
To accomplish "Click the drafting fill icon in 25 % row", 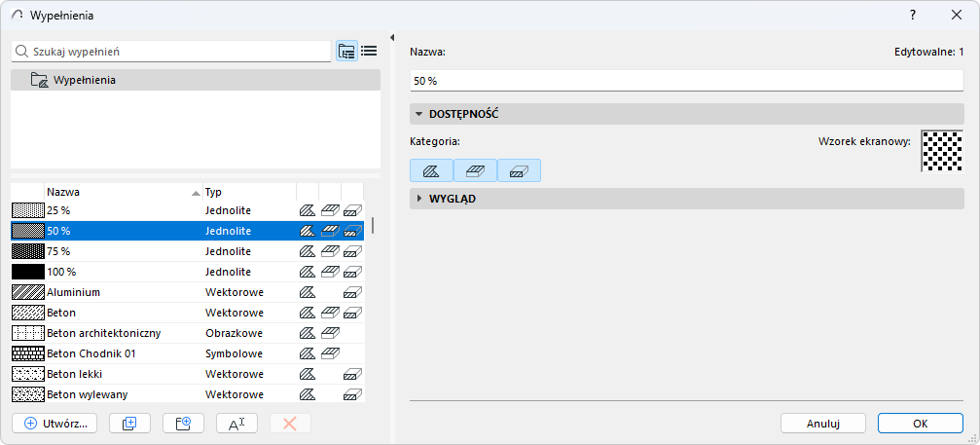I will pyautogui.click(x=307, y=210).
